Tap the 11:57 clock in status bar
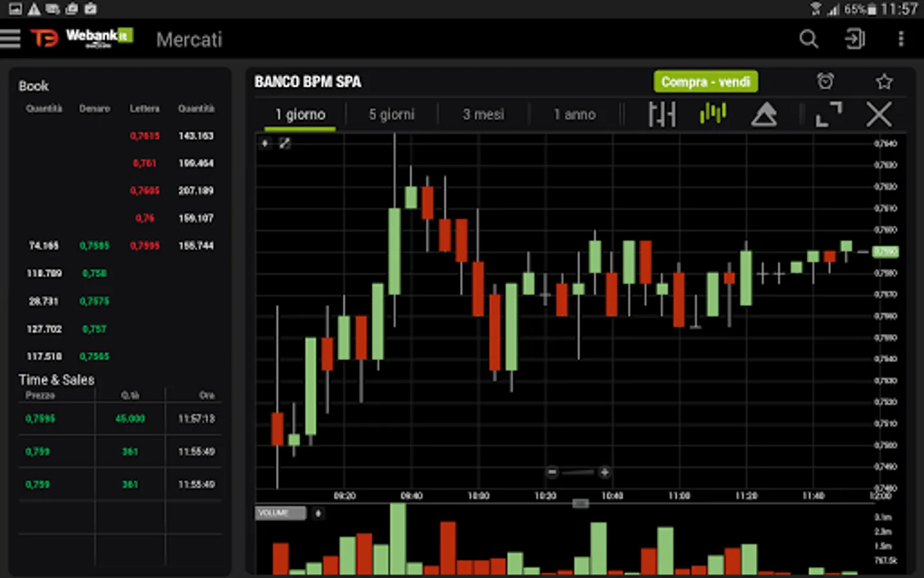Screen dimensions: 924x578 (899, 9)
